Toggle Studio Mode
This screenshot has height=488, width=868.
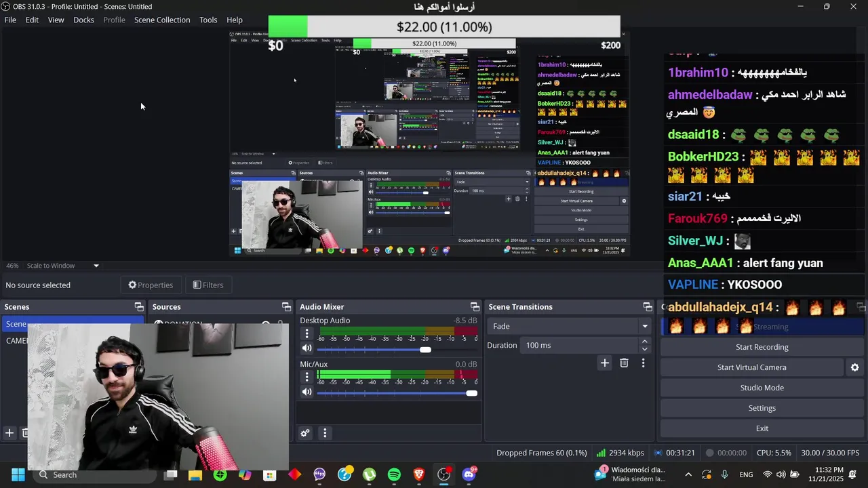[x=762, y=388]
